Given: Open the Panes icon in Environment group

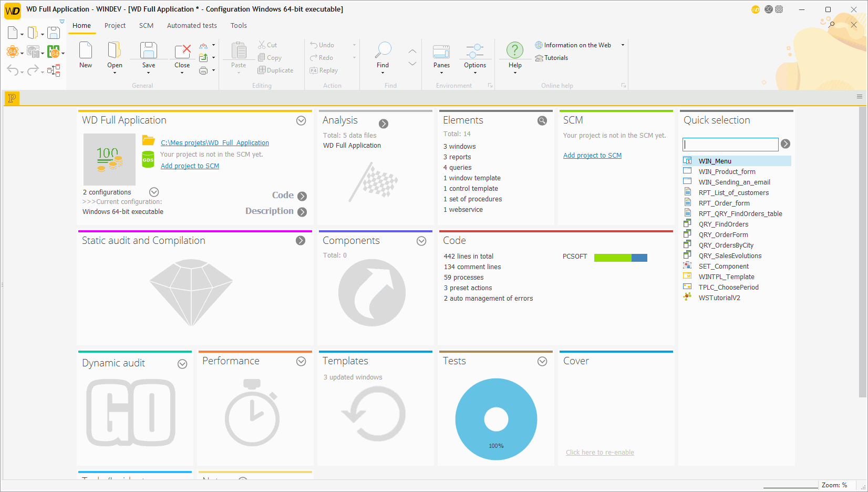Looking at the screenshot, I should (441, 51).
